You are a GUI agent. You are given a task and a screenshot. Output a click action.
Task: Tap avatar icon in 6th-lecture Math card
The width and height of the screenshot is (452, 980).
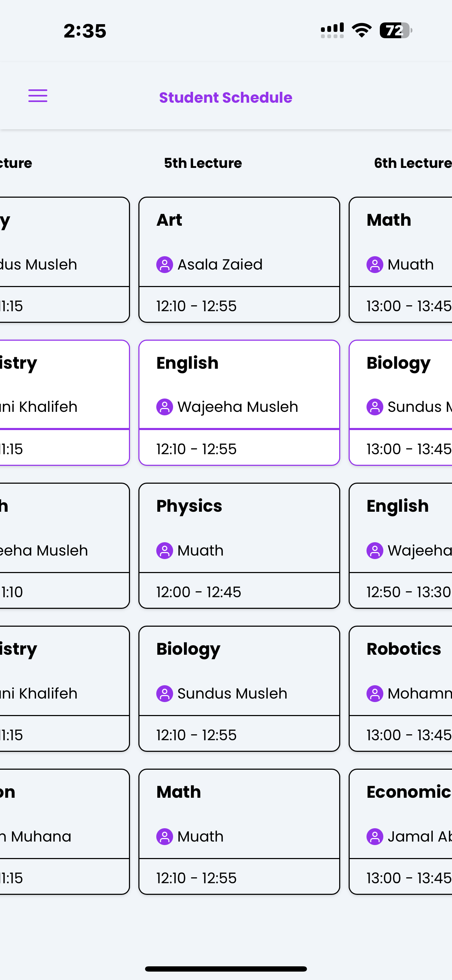point(374,264)
